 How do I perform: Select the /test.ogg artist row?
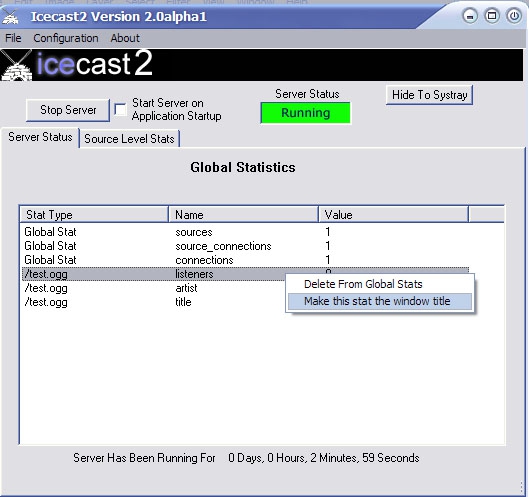[154, 288]
